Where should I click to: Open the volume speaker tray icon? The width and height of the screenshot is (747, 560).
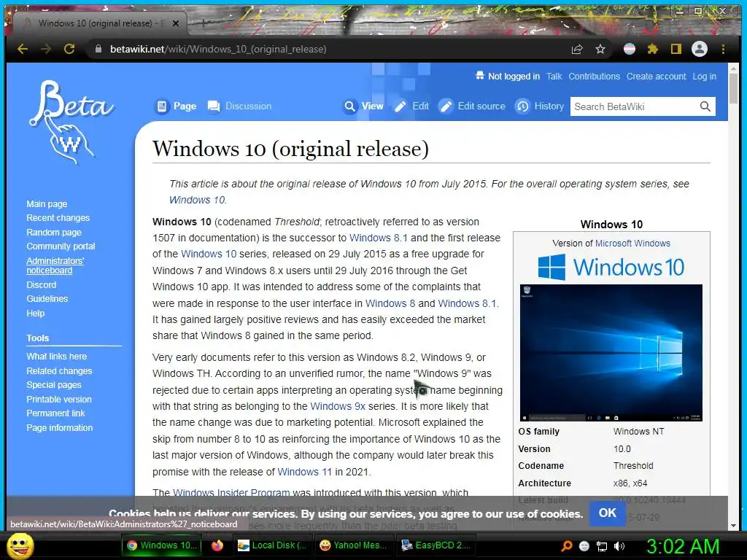pos(619,546)
